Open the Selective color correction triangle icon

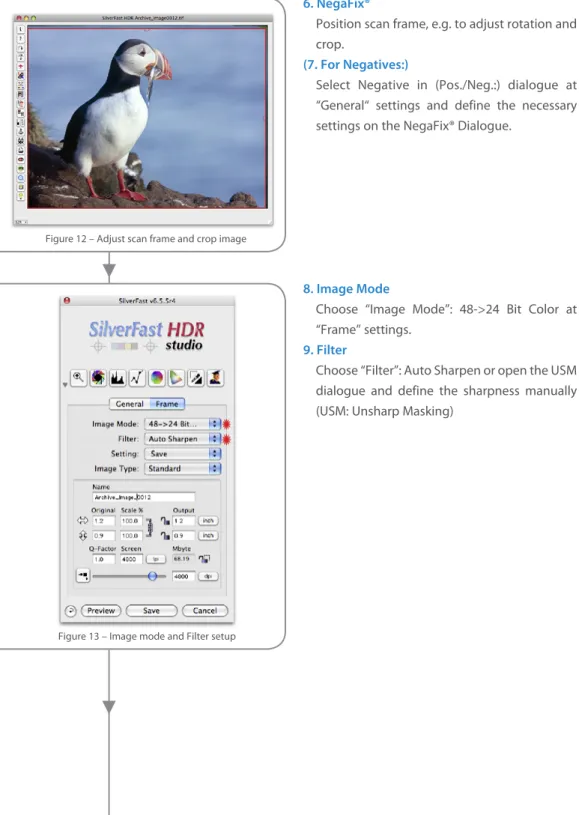click(176, 378)
